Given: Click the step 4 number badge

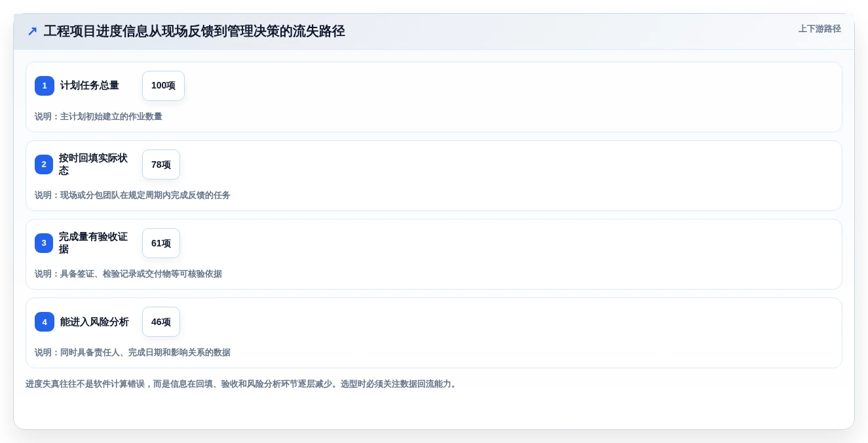Looking at the screenshot, I should [x=45, y=322].
